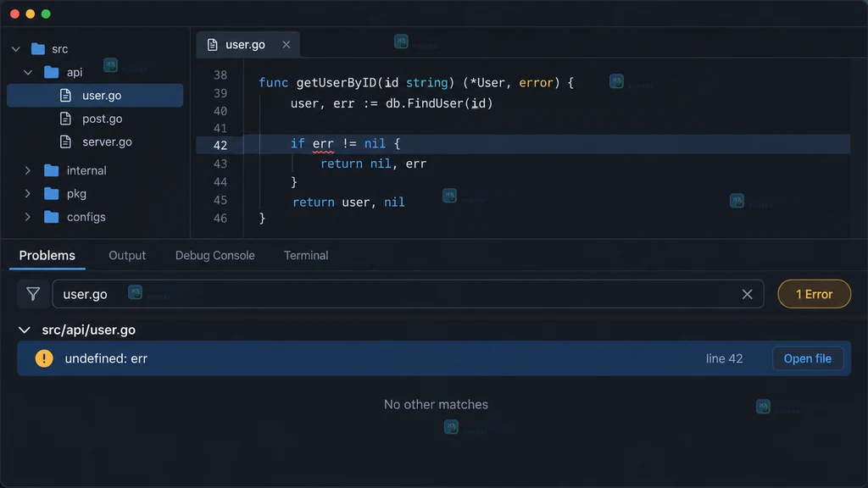Viewport: 868px width, 488px height.
Task: Click the 1 Error badge button
Action: (x=815, y=294)
